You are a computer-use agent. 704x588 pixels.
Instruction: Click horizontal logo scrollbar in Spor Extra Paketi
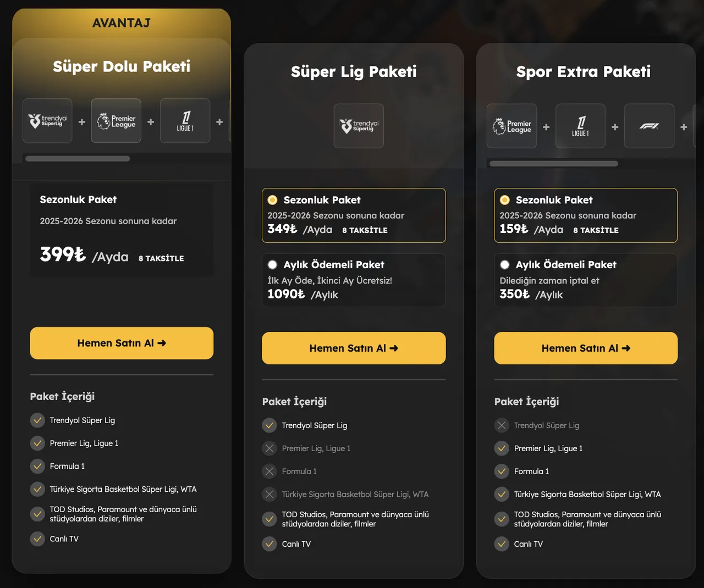(553, 164)
